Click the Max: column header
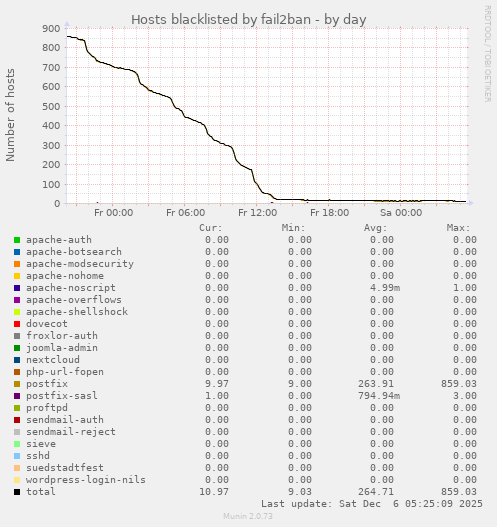The height and width of the screenshot is (527, 497). tap(458, 228)
